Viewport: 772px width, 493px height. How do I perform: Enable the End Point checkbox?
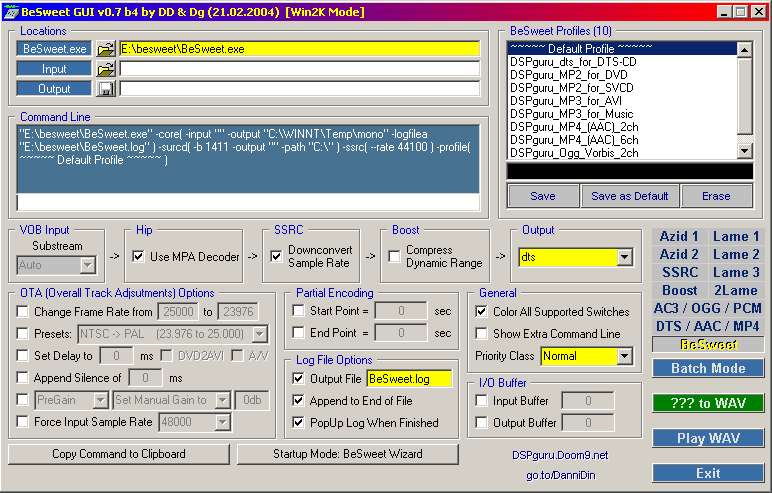click(298, 332)
